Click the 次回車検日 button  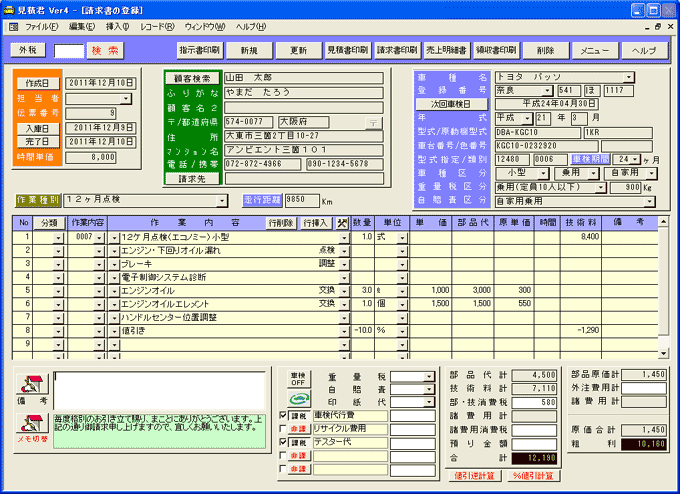tap(451, 105)
